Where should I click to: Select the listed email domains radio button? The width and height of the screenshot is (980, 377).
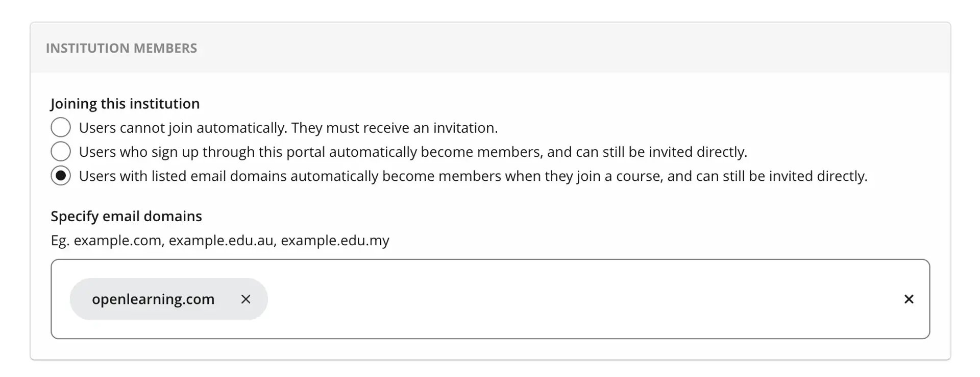(x=61, y=176)
